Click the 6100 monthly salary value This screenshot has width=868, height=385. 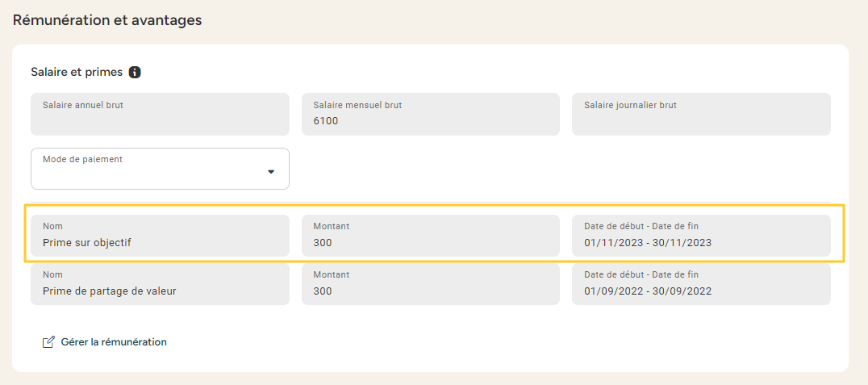click(326, 121)
